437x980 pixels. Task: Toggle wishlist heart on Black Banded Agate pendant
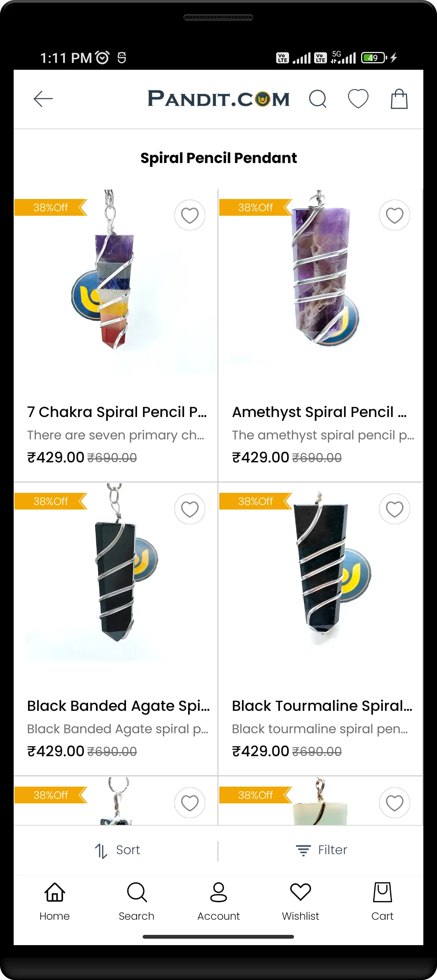click(x=190, y=509)
